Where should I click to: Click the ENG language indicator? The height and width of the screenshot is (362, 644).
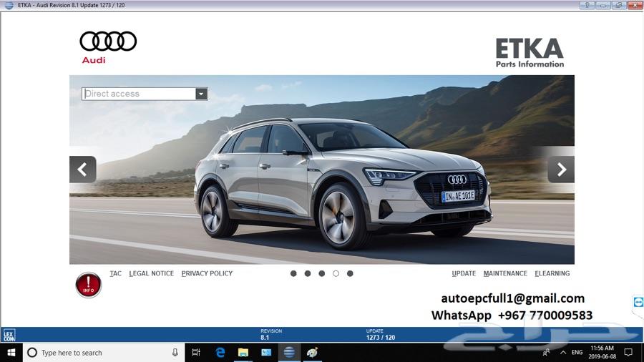[x=577, y=353]
